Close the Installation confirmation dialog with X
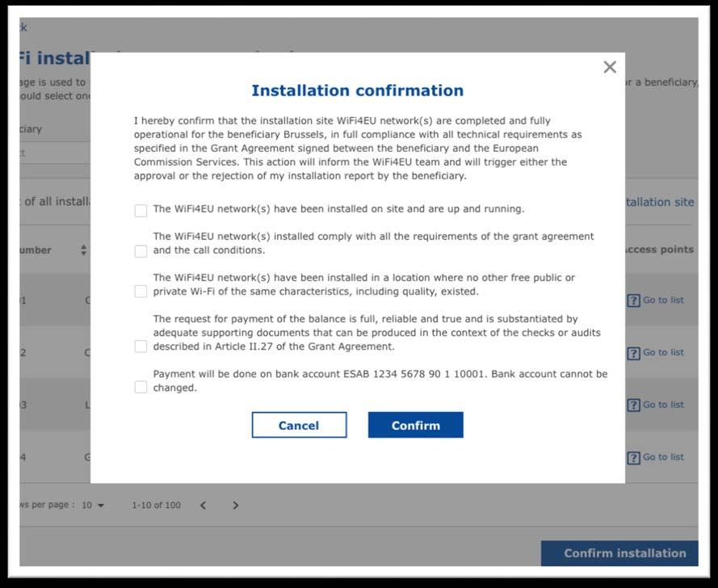 [610, 67]
